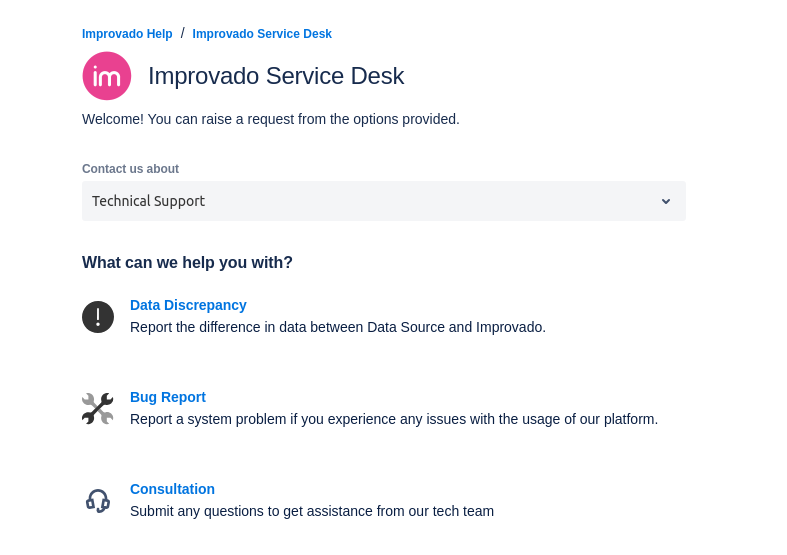
Task: Click the chevron arrow in the request type dropdown
Action: tap(666, 201)
